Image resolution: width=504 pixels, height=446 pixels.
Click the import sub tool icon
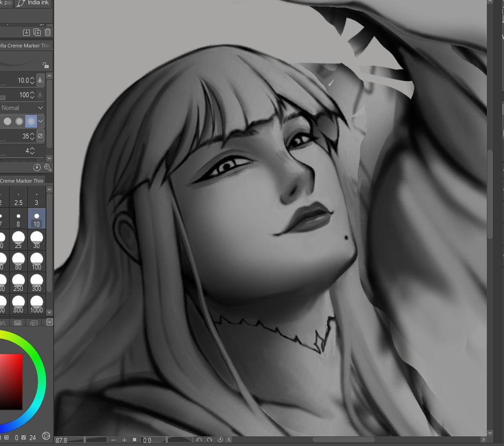coord(27,33)
